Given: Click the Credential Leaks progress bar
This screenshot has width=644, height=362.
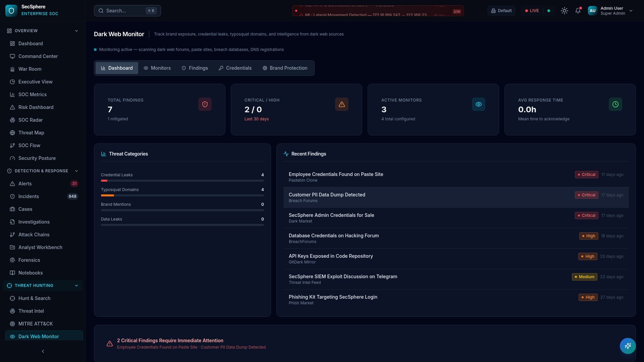Looking at the screenshot, I should [x=182, y=181].
